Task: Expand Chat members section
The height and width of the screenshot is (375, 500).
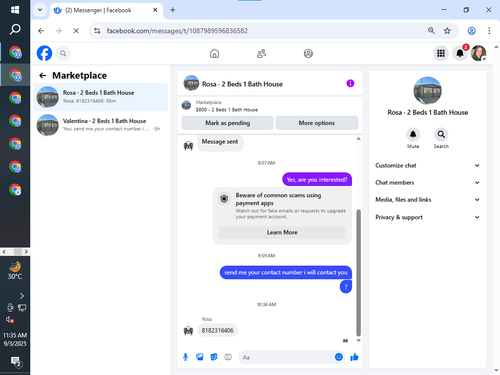Action: (x=428, y=183)
